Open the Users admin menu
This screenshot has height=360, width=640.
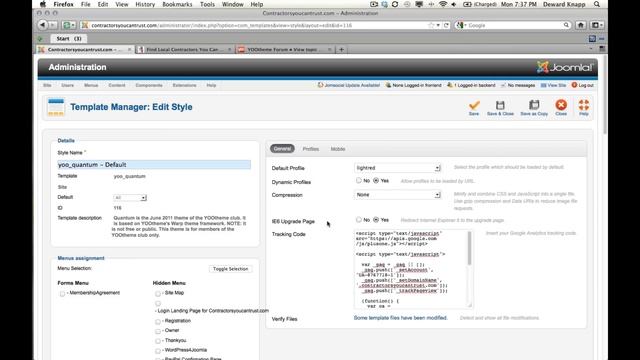[68, 85]
